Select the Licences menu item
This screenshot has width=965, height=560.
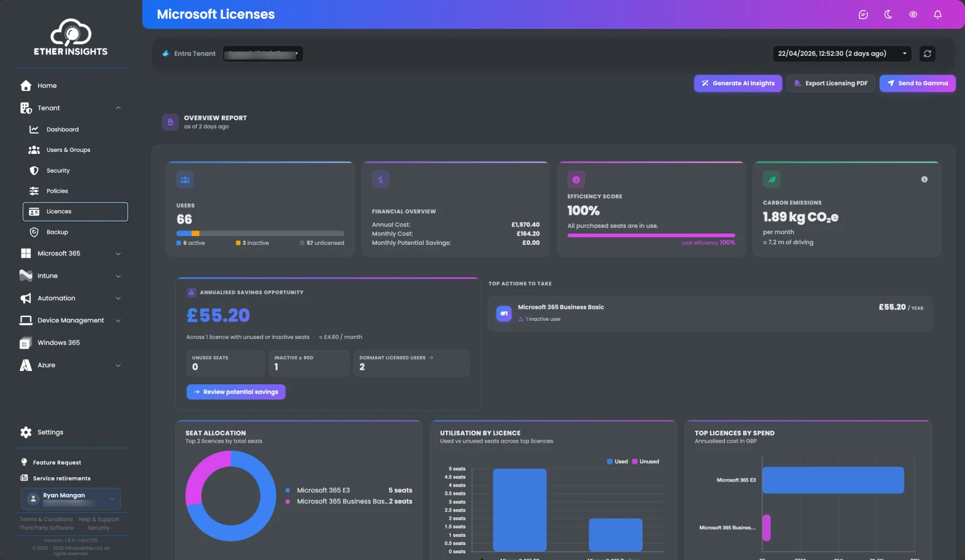tap(75, 212)
